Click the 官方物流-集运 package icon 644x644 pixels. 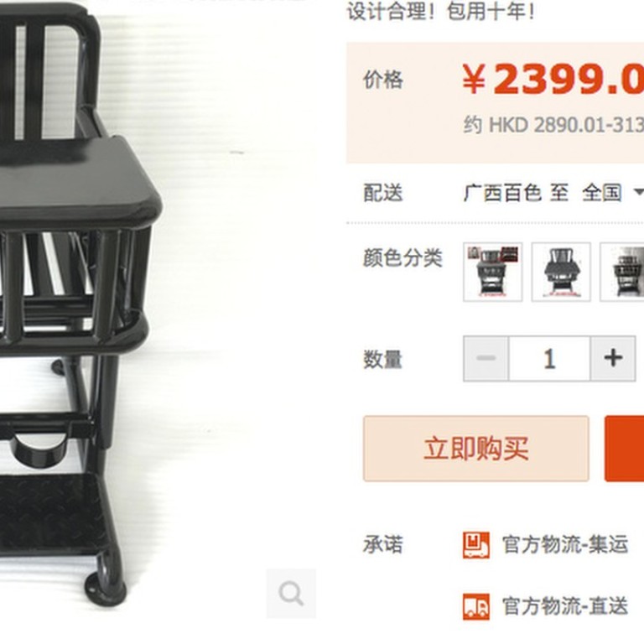coord(476,545)
